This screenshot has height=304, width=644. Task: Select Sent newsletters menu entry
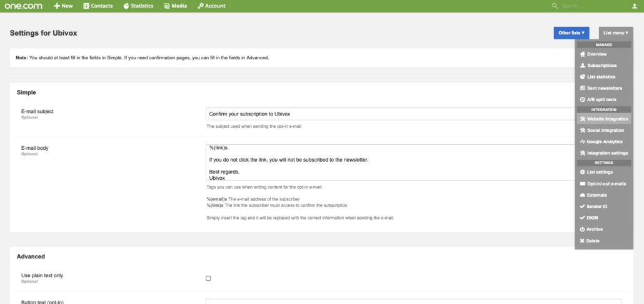pyautogui.click(x=604, y=88)
